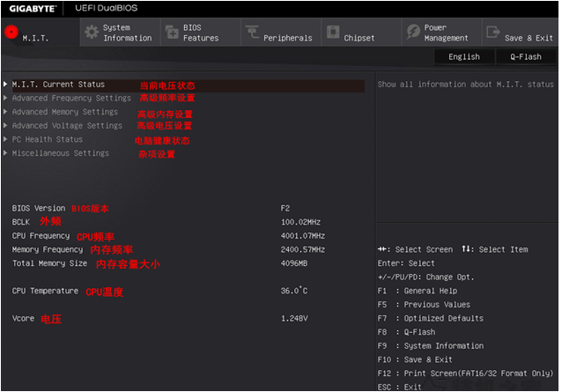
Task: Launch the Q-Flash button
Action: (x=526, y=56)
